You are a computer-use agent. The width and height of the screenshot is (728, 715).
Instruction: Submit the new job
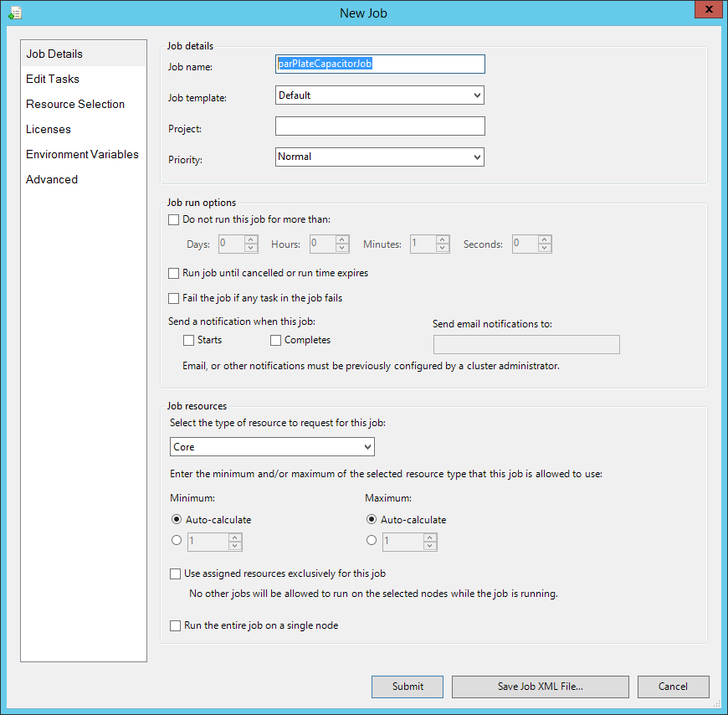408,687
